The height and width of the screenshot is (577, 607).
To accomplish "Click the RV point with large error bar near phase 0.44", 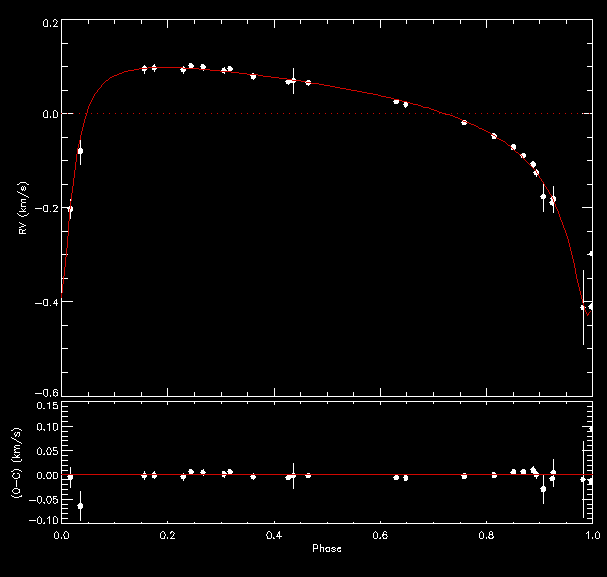I will click(293, 81).
